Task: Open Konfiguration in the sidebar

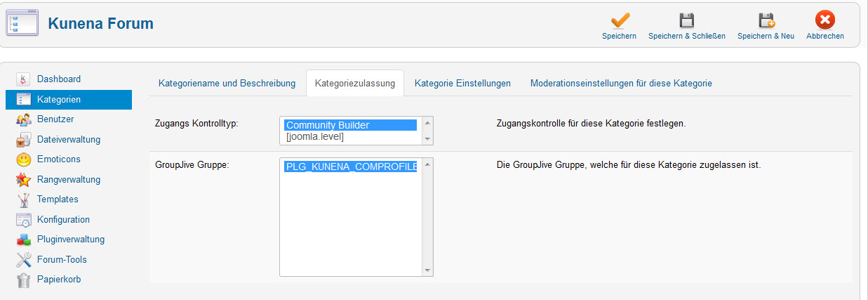Action: tap(63, 220)
